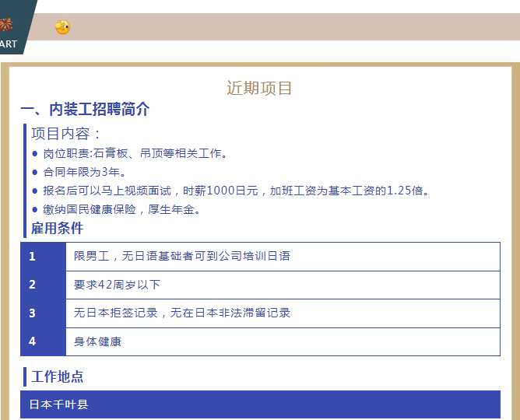
Task: Click the 雇用条件 section heading
Action: click(57, 229)
